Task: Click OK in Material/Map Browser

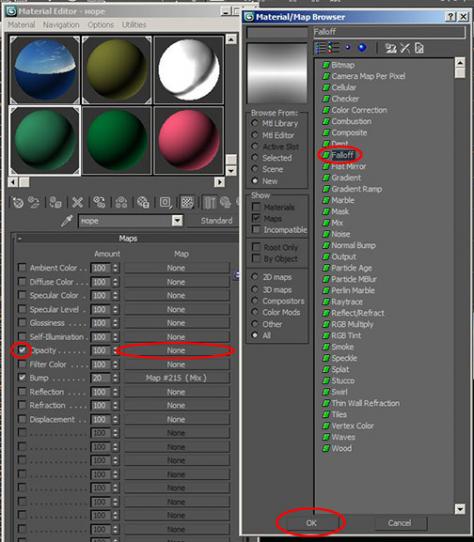Action: pos(311,523)
